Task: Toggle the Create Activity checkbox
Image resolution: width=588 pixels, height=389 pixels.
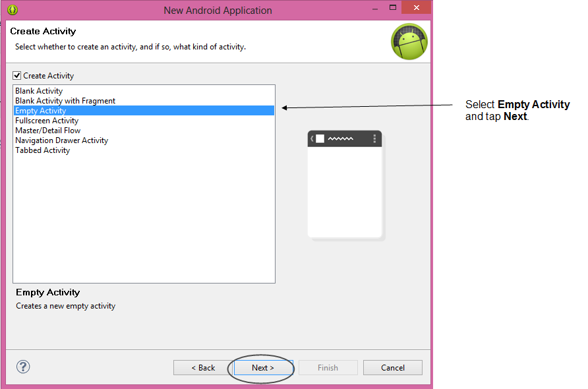Action: click(x=17, y=75)
